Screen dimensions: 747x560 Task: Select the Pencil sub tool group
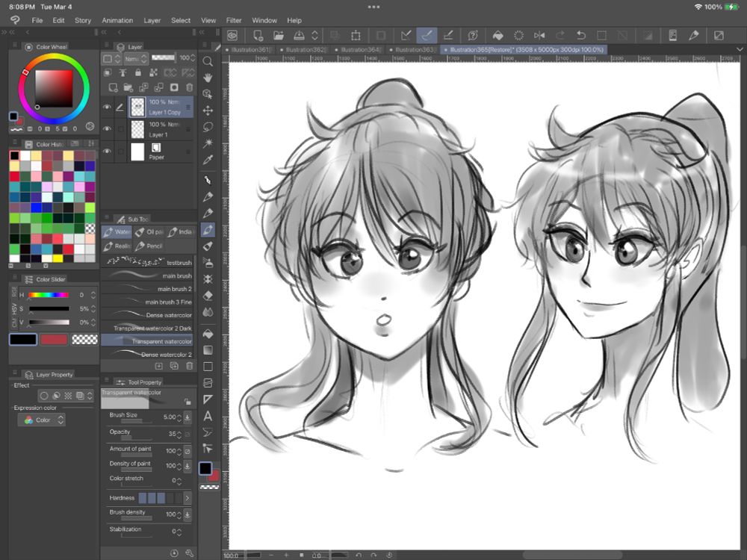click(149, 246)
